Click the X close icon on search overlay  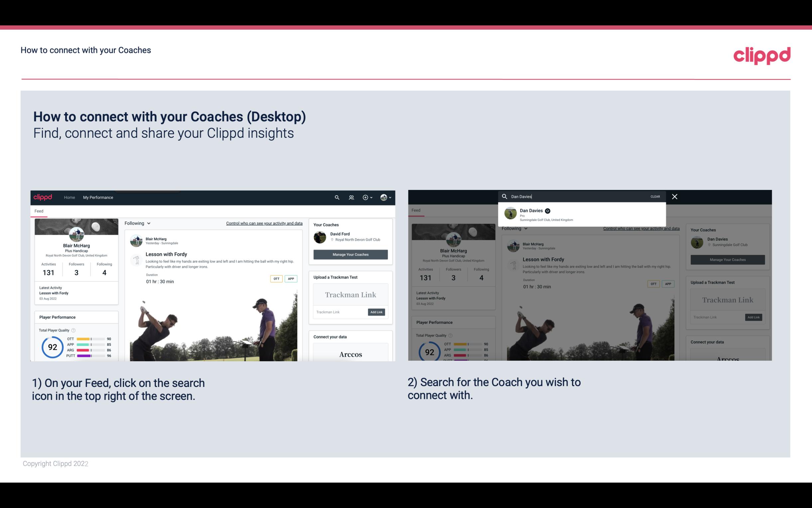[675, 197]
